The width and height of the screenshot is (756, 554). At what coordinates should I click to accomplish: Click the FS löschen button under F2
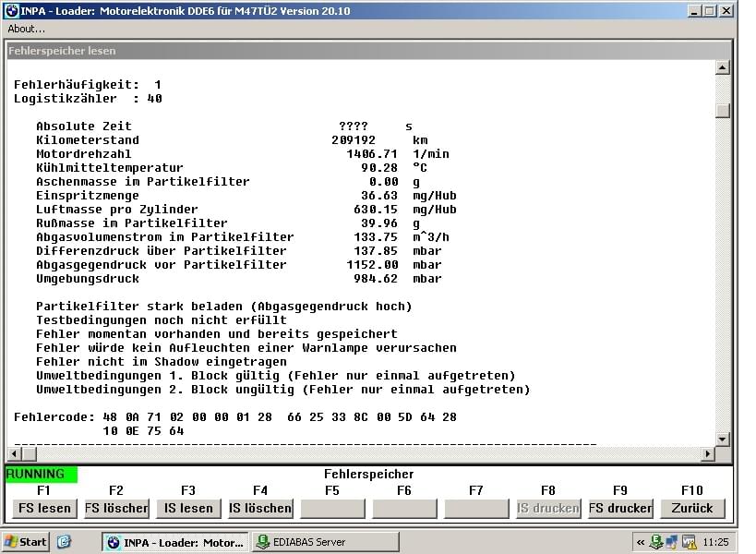[116, 508]
